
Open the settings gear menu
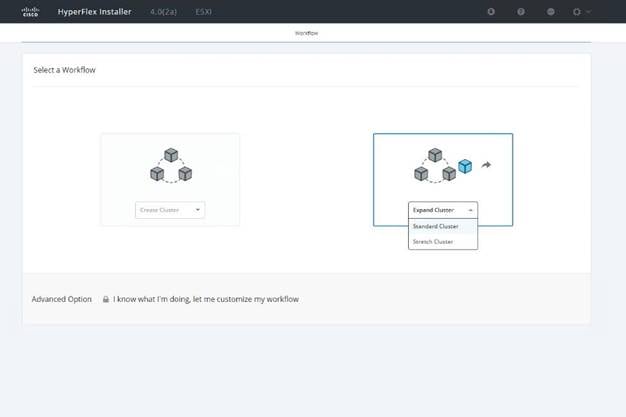pyautogui.click(x=576, y=12)
